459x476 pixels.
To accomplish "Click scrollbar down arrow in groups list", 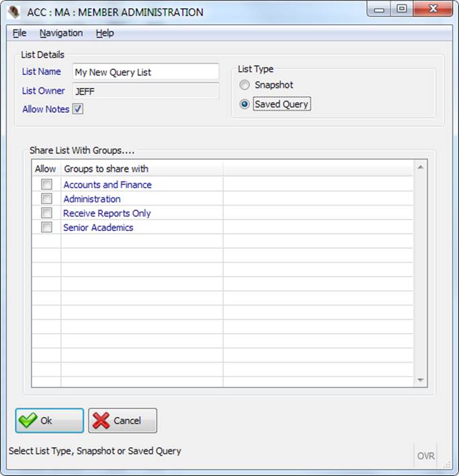I will [421, 380].
